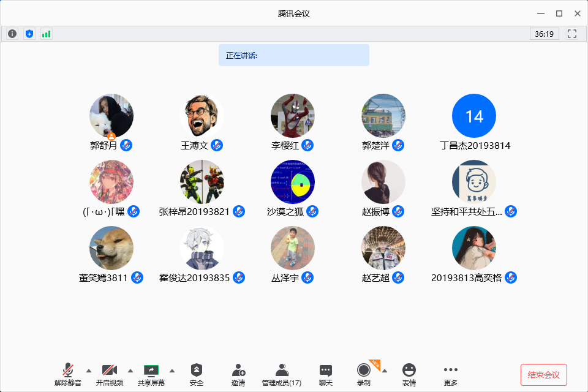Select the (「·ω·)「嘿 anime avatar
The height and width of the screenshot is (392, 588).
(111, 182)
